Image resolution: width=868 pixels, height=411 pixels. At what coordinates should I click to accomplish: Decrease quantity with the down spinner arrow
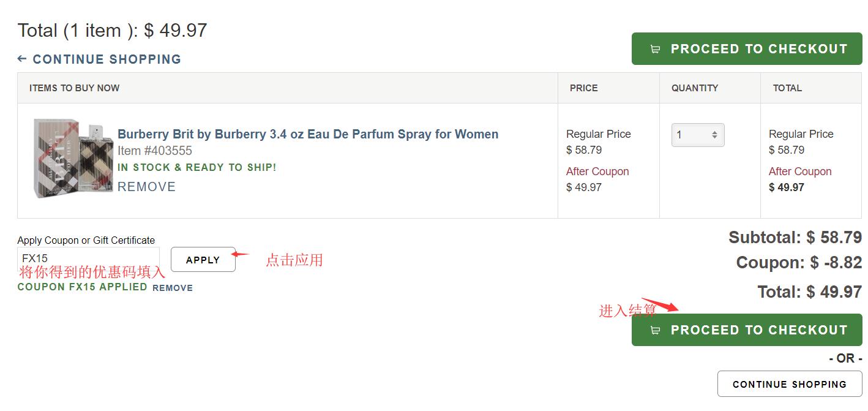(x=714, y=138)
